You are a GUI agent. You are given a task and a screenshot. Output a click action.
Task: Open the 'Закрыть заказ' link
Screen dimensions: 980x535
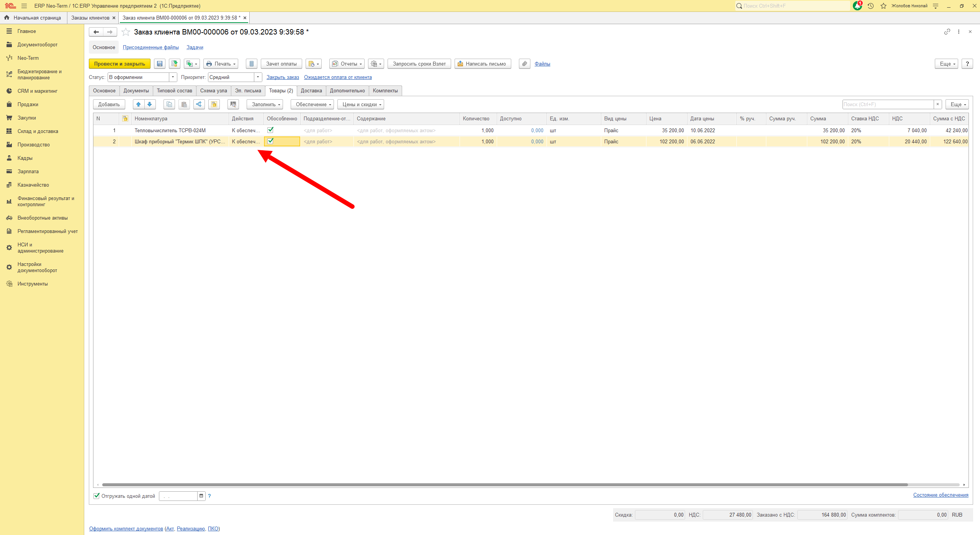(x=283, y=77)
